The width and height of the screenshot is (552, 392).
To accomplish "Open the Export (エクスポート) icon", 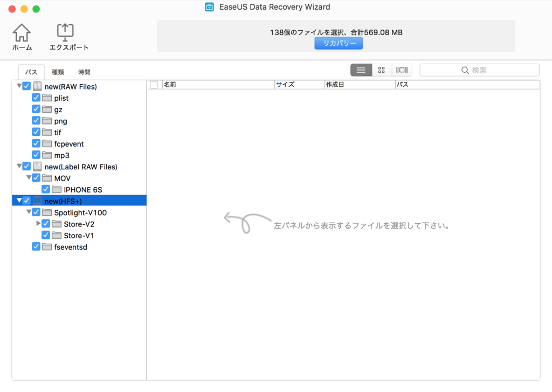I will pos(65,33).
